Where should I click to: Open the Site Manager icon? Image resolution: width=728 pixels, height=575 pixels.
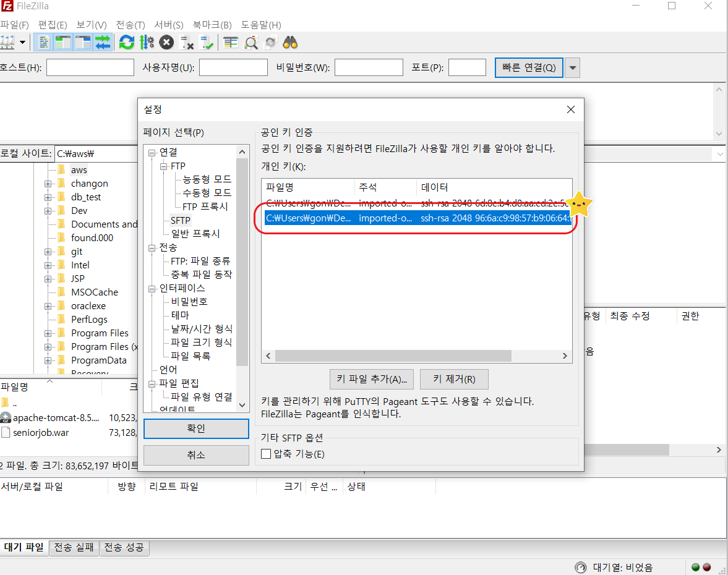(x=7, y=43)
